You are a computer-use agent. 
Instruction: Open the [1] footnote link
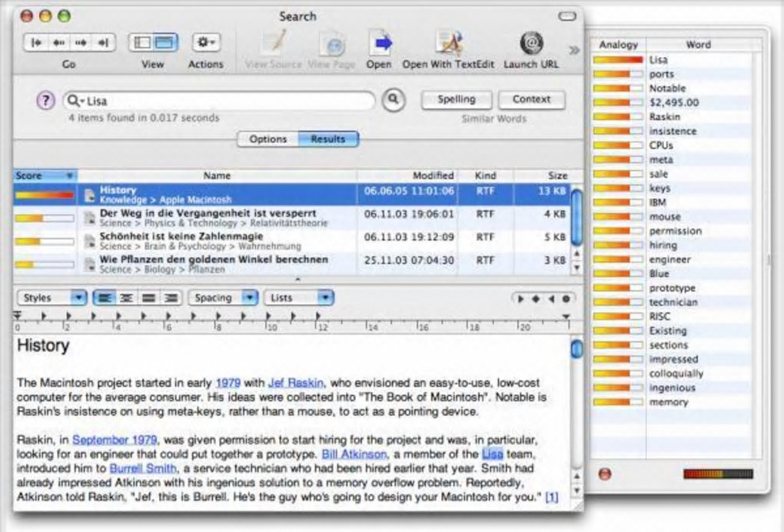pos(552,497)
